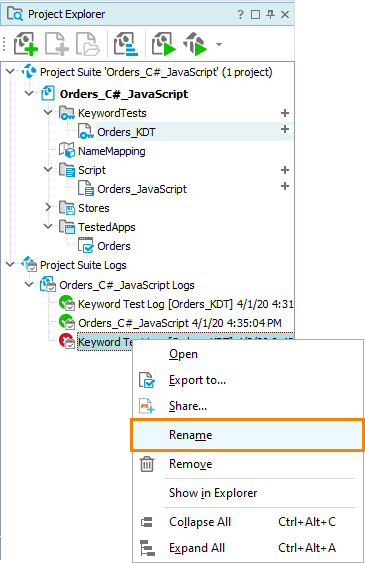This screenshot has width=365, height=563.
Task: Close the Project Explorer panel
Action: tap(285, 14)
